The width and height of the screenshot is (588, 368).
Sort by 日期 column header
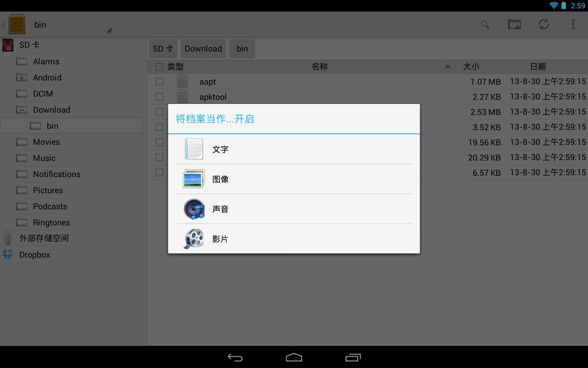(538, 67)
